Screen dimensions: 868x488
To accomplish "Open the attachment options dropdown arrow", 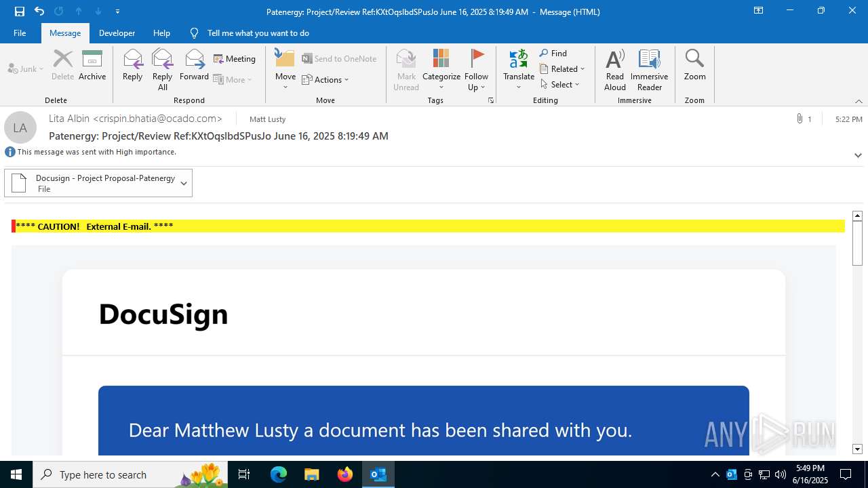I will 184,183.
